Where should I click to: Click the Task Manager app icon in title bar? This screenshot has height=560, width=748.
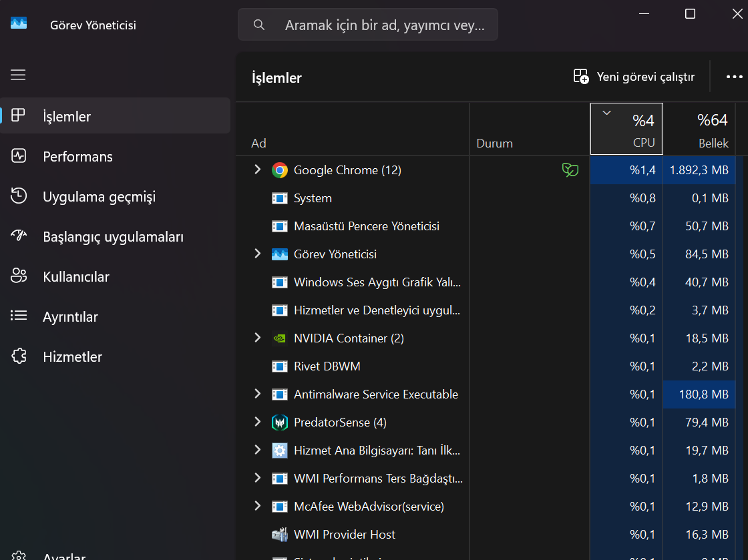click(19, 23)
